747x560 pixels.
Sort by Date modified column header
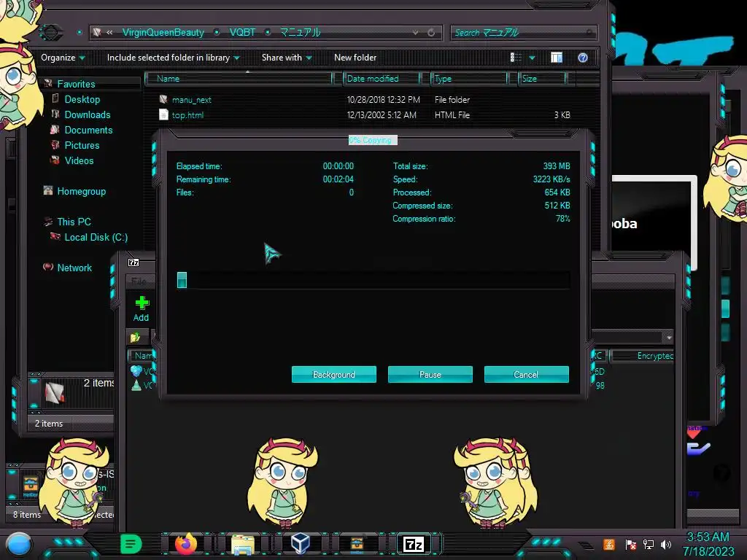(x=382, y=79)
